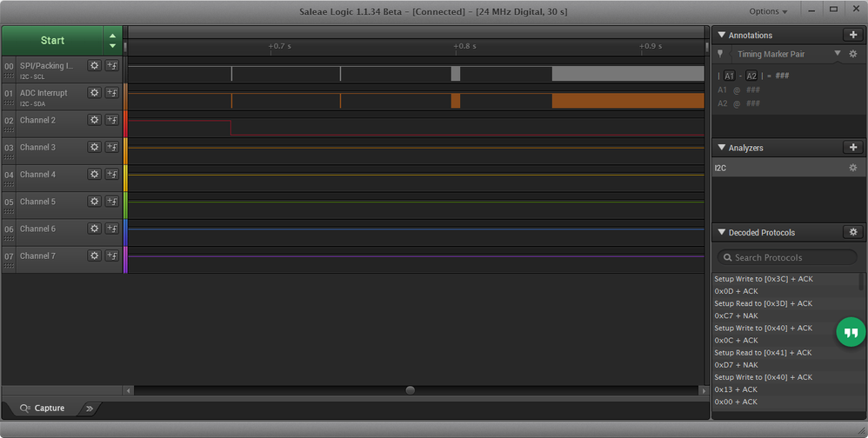Select the ADC Interrupt channel label
This screenshot has height=438, width=868.
click(x=43, y=92)
